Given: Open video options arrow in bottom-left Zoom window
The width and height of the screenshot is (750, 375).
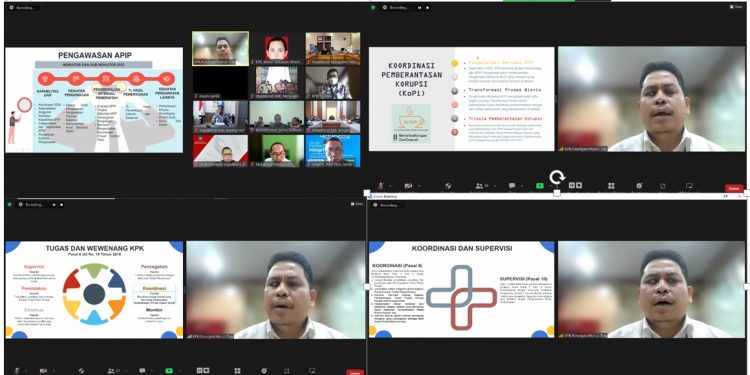Looking at the screenshot, I should click(x=54, y=371).
